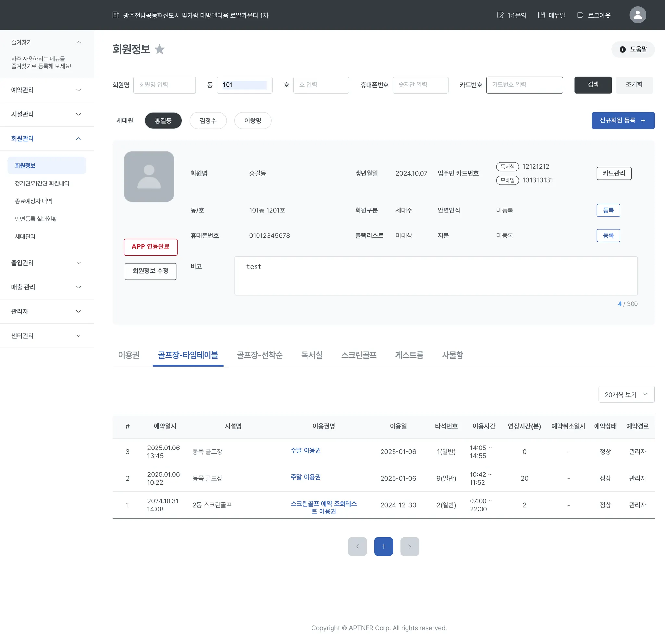Click the favorite star next to 회원정보

click(159, 50)
